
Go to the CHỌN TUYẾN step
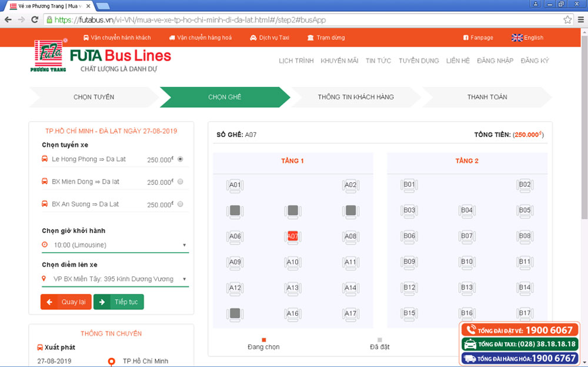point(93,97)
